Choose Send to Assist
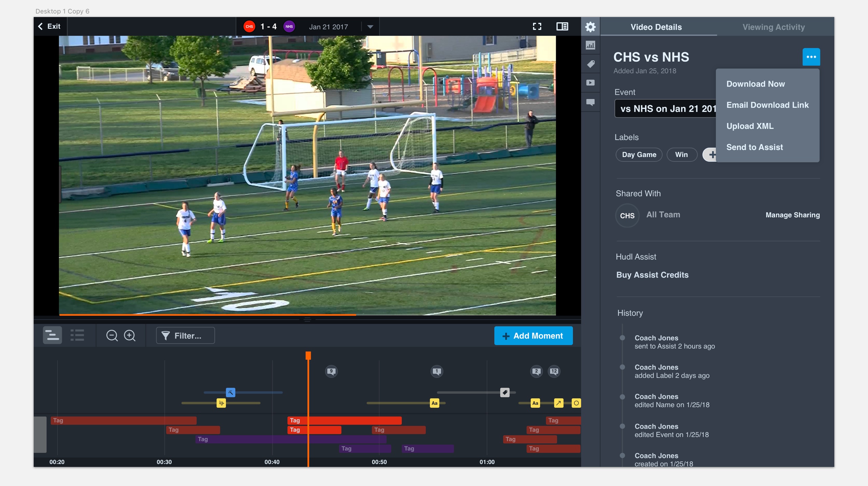This screenshot has height=486, width=868. [754, 147]
